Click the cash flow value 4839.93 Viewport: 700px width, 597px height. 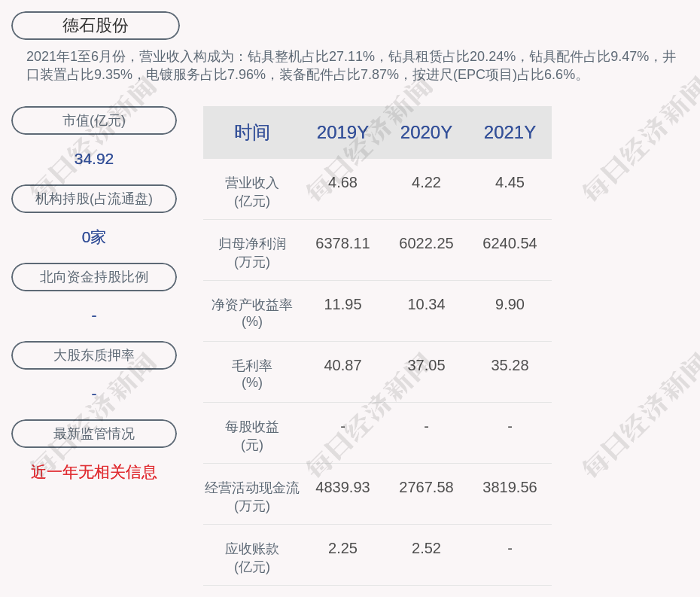[342, 487]
